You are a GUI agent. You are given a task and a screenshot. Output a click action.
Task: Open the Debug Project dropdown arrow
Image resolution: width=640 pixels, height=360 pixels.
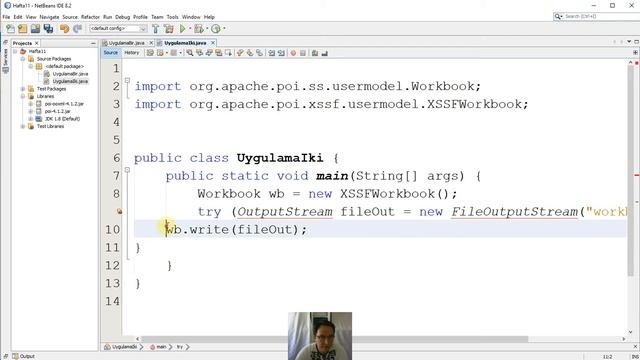[x=207, y=29]
